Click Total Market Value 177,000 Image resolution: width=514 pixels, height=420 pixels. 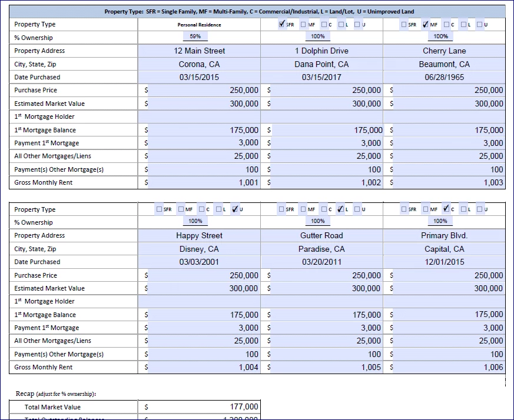click(x=244, y=406)
